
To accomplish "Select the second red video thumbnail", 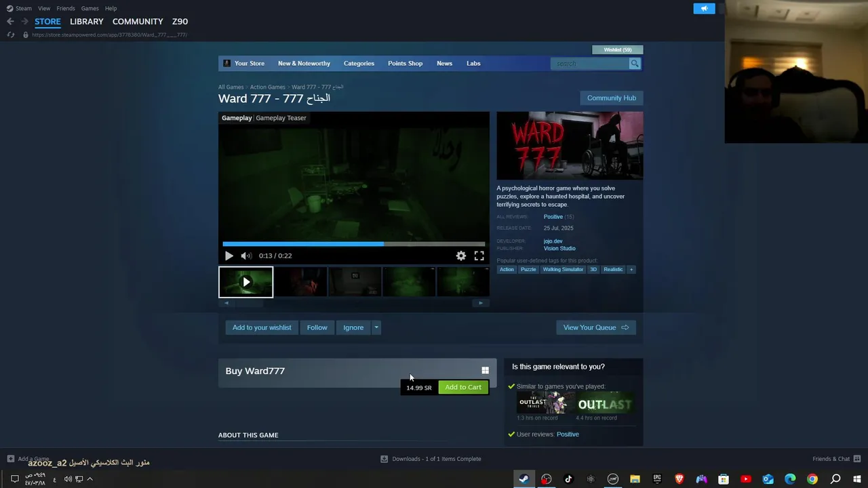I will click(300, 282).
